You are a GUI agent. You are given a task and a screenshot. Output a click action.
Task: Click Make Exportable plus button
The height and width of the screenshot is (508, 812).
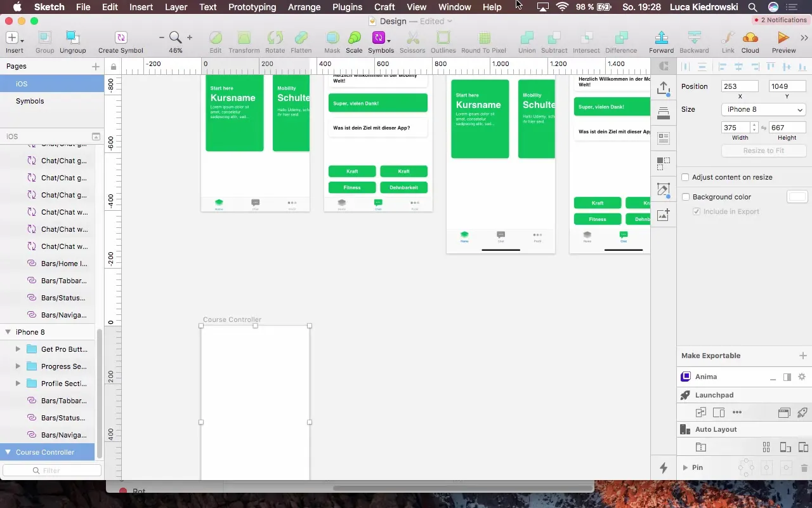coord(802,356)
